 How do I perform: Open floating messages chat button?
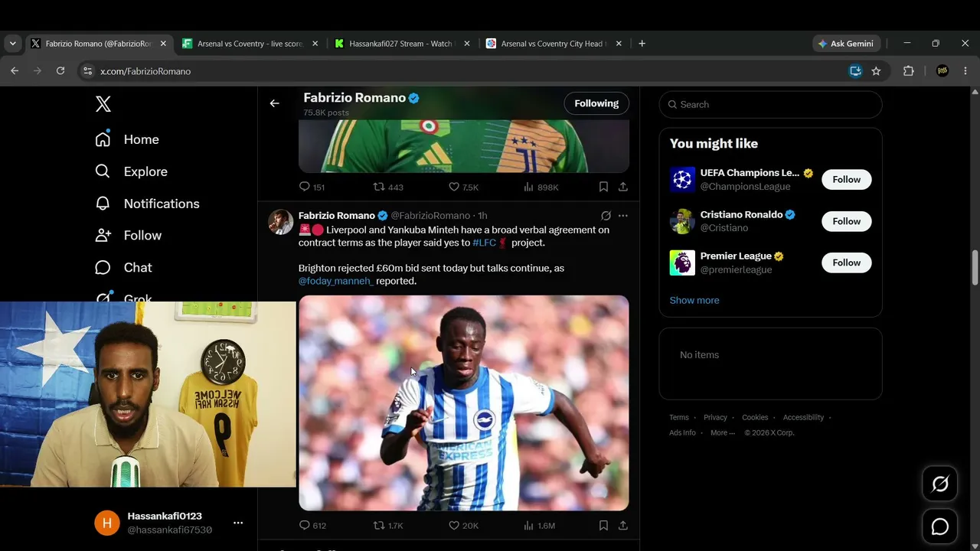940,527
